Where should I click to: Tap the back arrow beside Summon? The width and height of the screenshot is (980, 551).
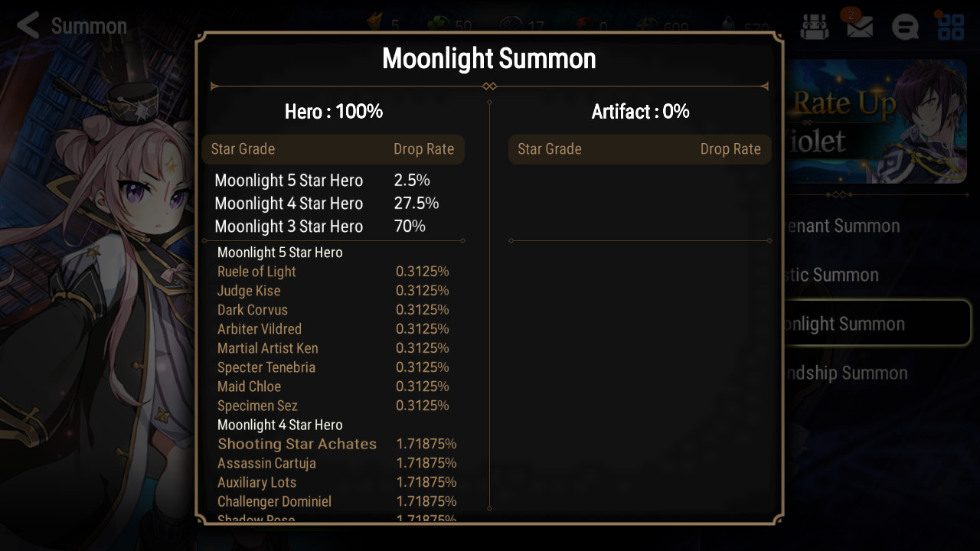[x=28, y=25]
